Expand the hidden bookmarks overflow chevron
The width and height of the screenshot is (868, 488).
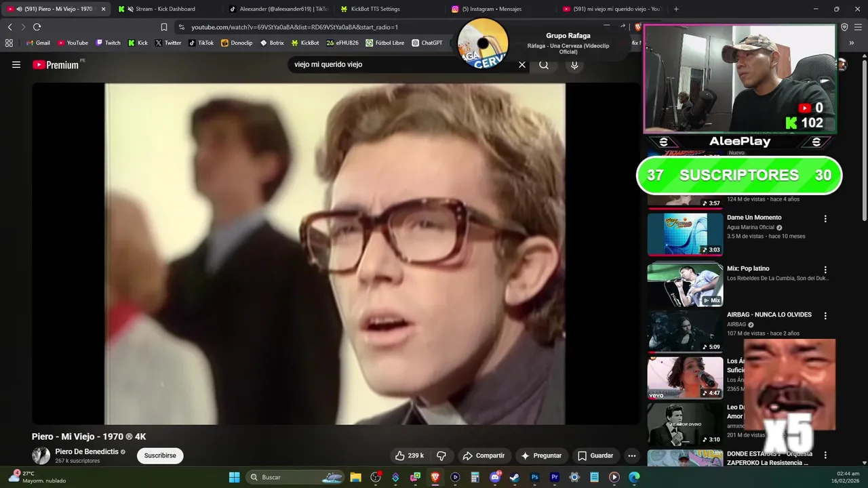point(851,43)
